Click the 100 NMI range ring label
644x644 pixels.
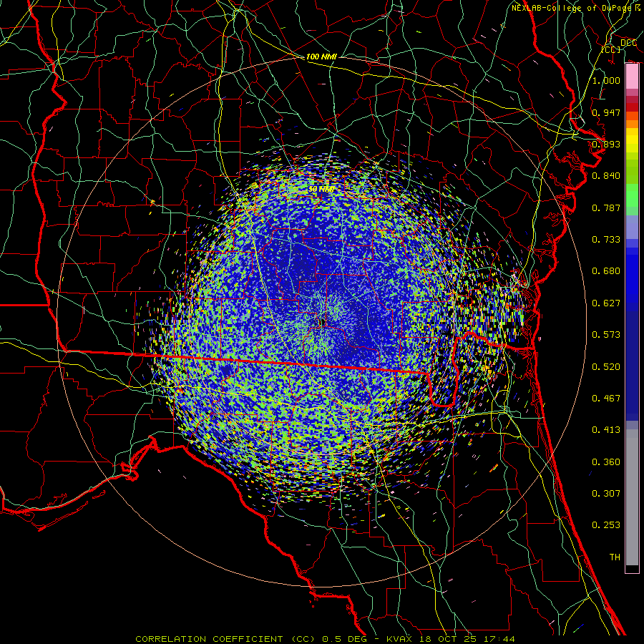[x=321, y=57]
